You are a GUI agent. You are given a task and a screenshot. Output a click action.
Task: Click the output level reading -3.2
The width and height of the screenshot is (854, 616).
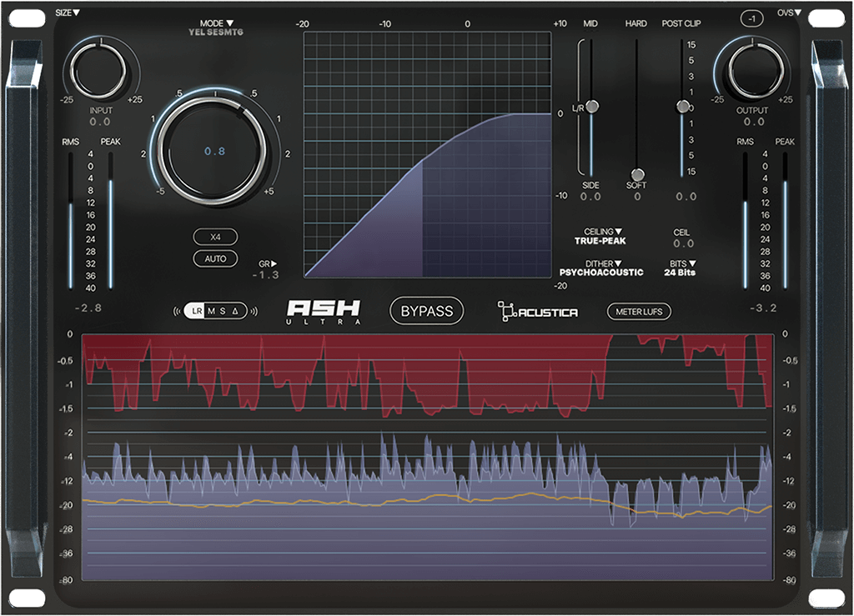[x=763, y=308]
